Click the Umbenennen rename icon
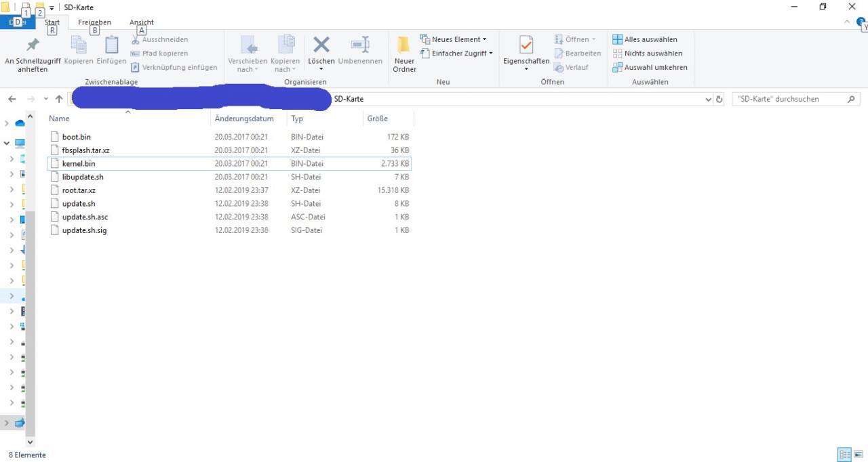This screenshot has height=462, width=868. [x=360, y=46]
